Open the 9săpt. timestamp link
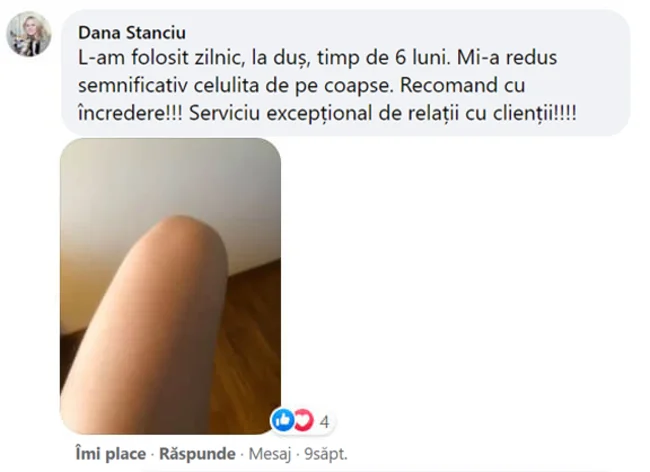 326,454
